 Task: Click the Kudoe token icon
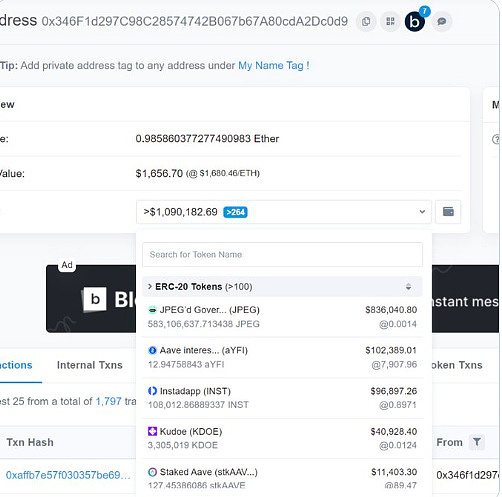point(152,431)
